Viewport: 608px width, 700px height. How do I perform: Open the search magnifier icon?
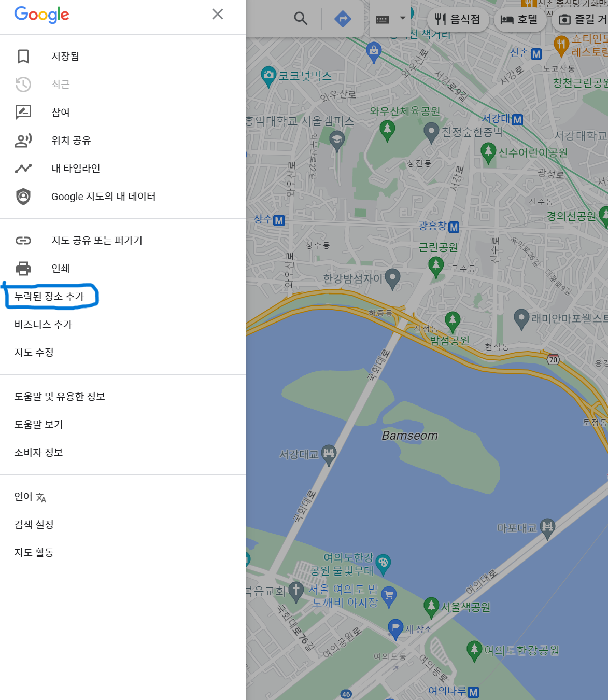pyautogui.click(x=301, y=17)
